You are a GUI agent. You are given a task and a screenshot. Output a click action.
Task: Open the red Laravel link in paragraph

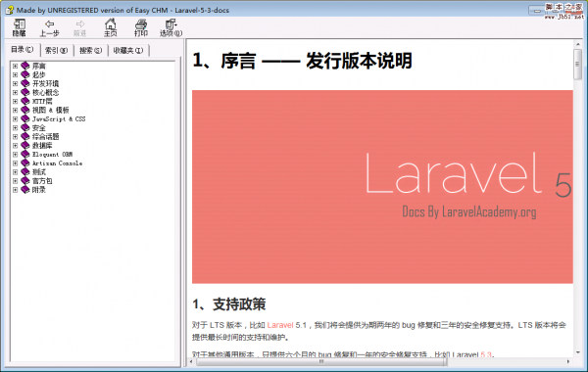[280, 325]
